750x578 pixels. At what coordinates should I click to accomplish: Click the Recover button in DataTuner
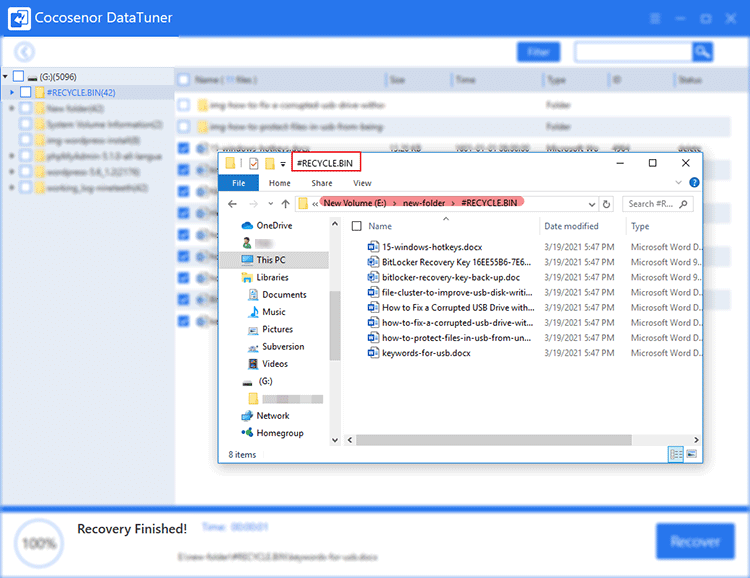(695, 541)
